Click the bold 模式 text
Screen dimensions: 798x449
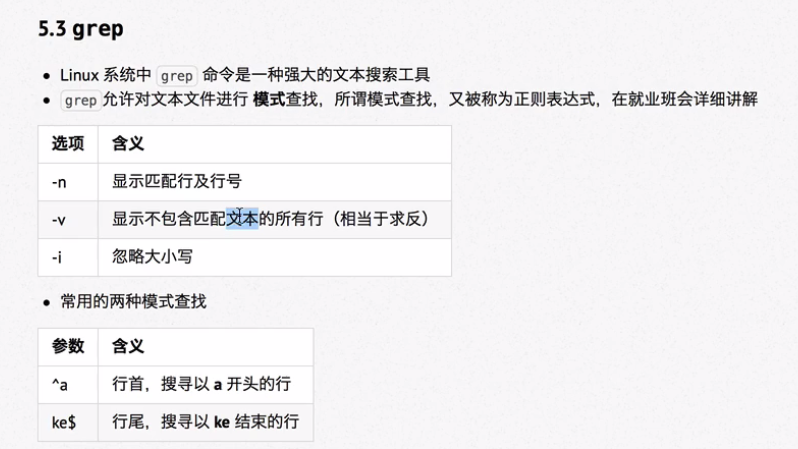pyautogui.click(x=269, y=99)
